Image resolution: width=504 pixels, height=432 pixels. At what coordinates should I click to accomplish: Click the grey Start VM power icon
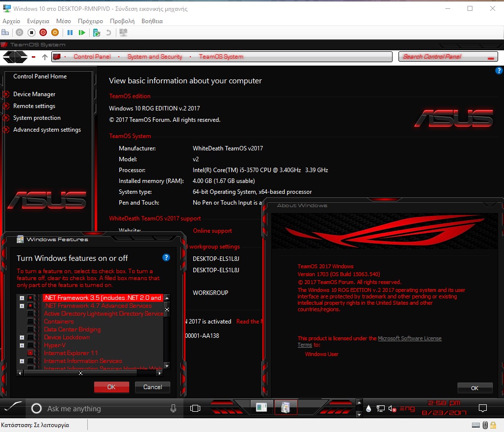click(20, 33)
